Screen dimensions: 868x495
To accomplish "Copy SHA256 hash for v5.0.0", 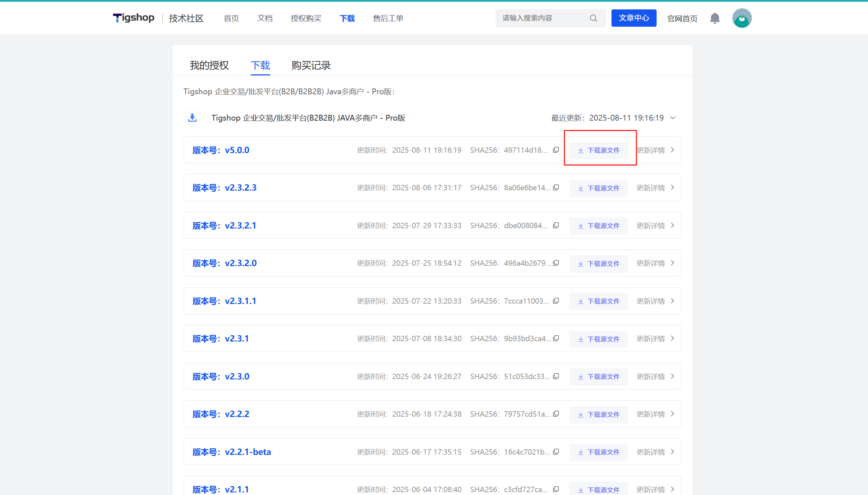I will click(556, 150).
